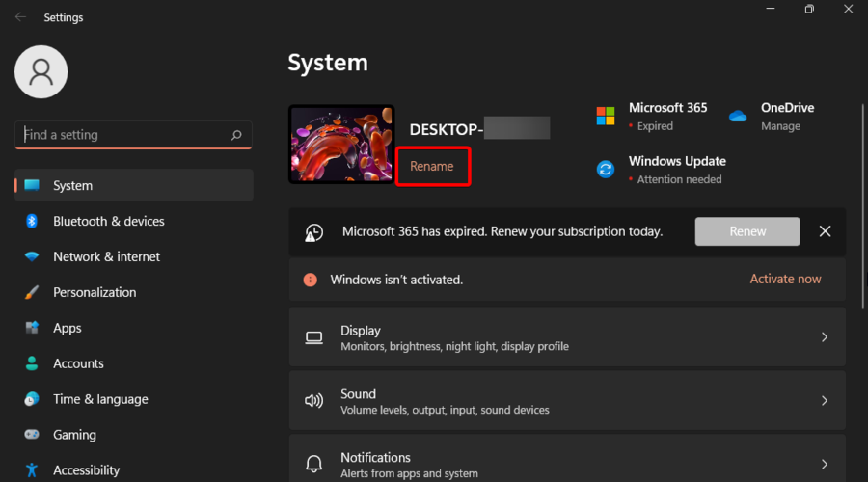Click the search magnifier icon

236,136
